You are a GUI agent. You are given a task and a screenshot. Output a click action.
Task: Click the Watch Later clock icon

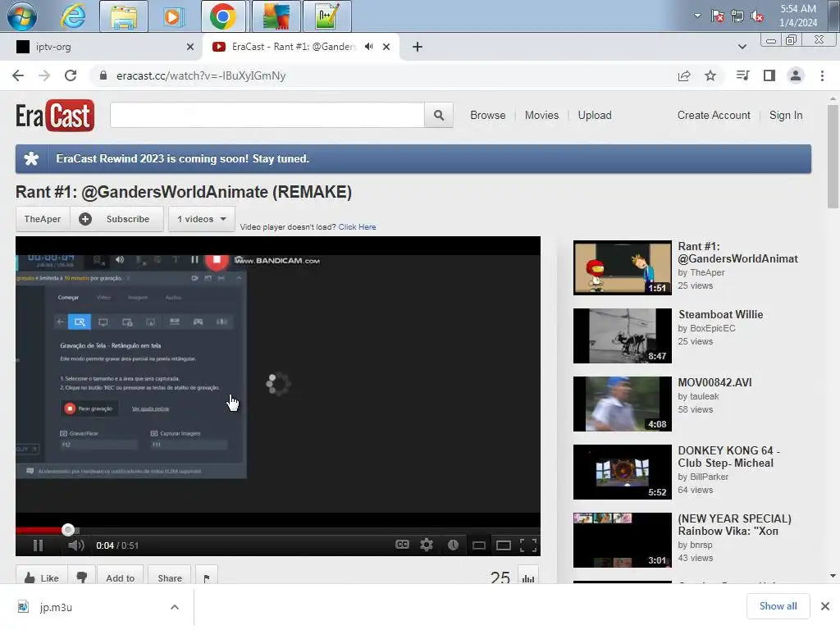tap(453, 545)
